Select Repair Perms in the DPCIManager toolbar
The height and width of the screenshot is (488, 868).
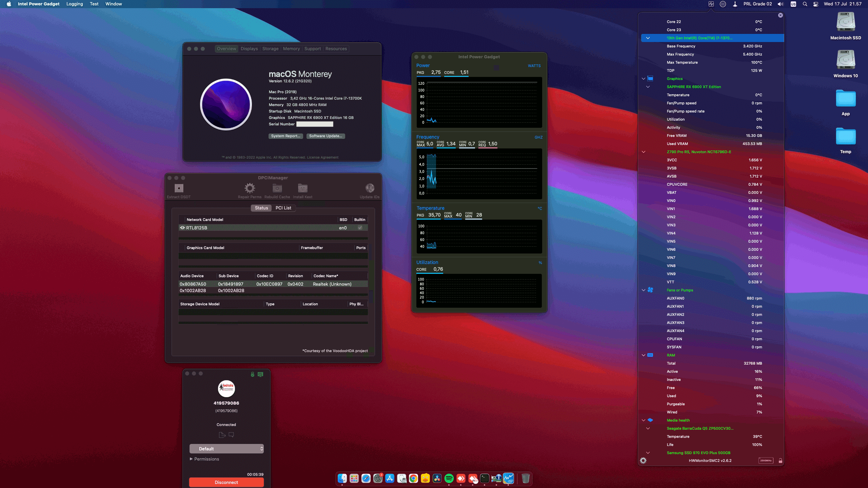tap(250, 189)
